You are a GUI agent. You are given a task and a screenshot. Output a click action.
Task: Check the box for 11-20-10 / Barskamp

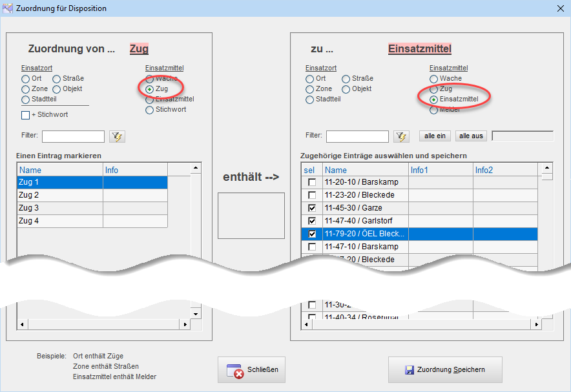point(312,182)
